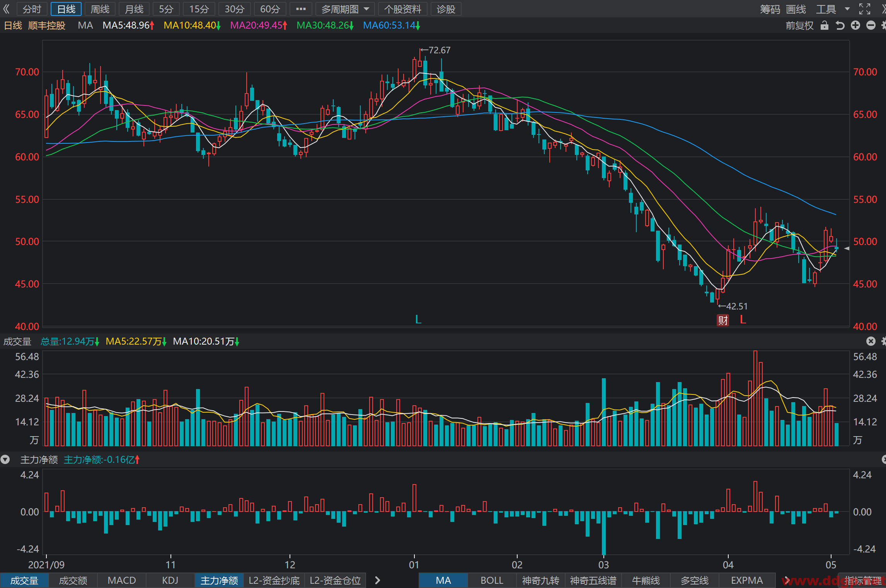Click the collapse double-arrow at top left
886x588 pixels.
tap(6, 9)
